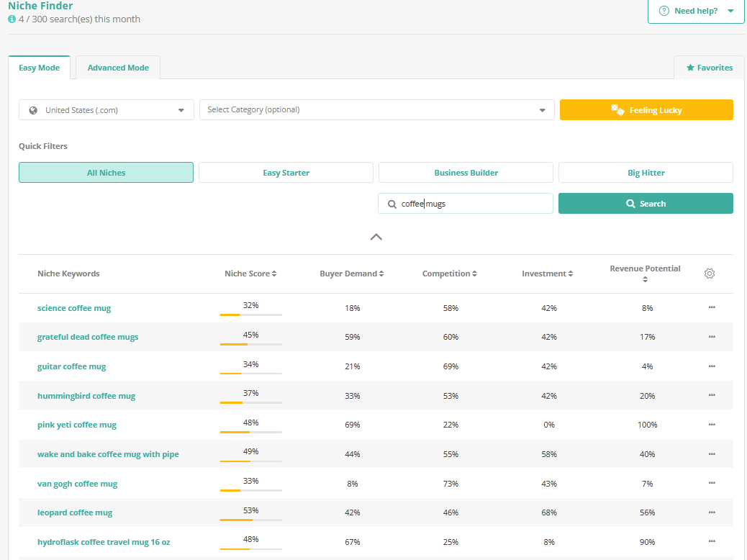
Task: Select the Business Builder quick filter
Action: (x=466, y=173)
